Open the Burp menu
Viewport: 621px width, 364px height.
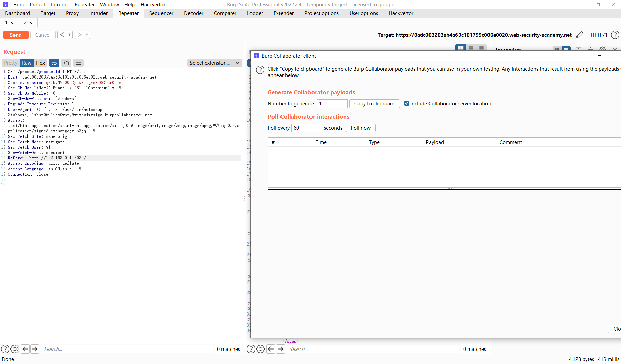19,4
